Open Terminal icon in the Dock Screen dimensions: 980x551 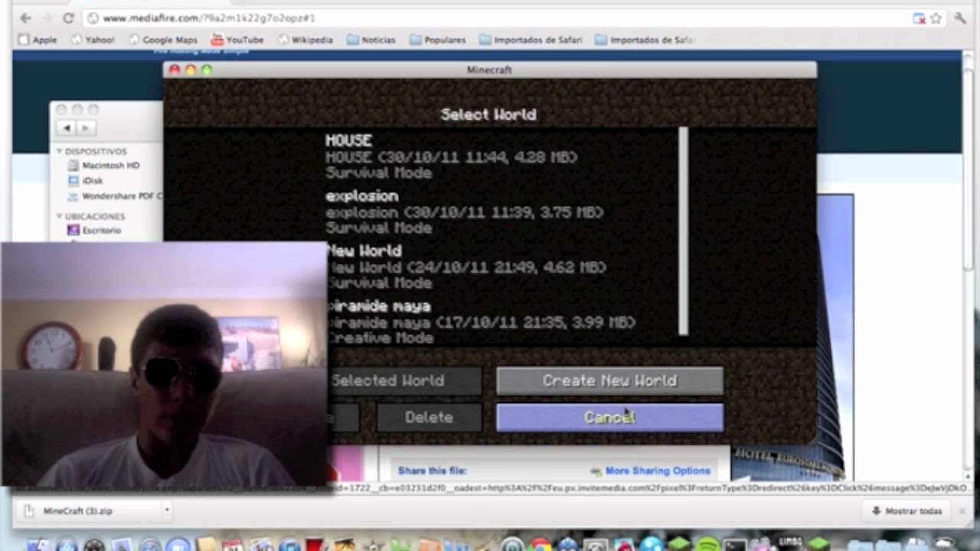coord(735,545)
